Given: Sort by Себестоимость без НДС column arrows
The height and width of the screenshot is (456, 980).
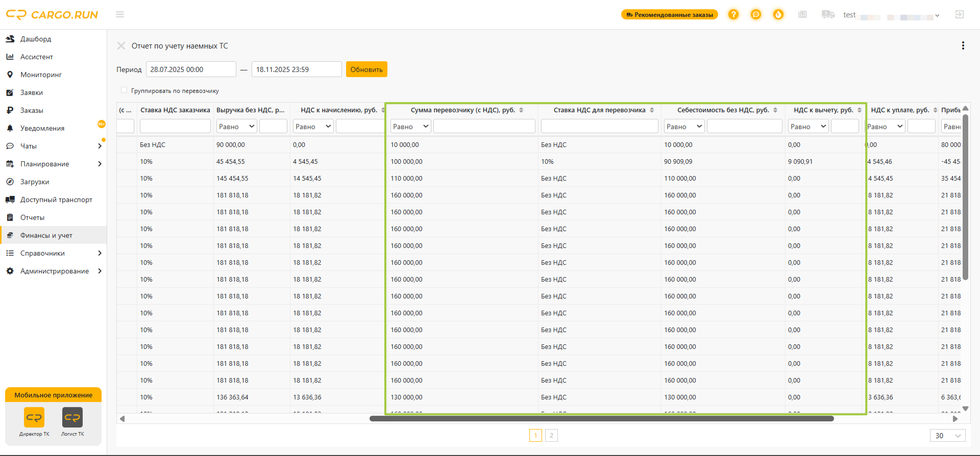Looking at the screenshot, I should [775, 110].
